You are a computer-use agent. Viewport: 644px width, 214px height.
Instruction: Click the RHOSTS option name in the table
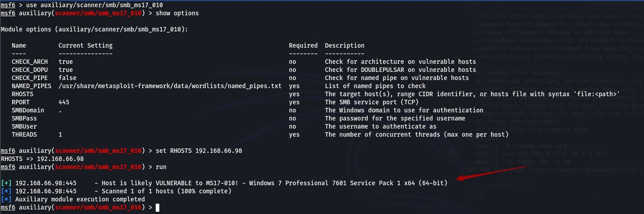point(23,94)
